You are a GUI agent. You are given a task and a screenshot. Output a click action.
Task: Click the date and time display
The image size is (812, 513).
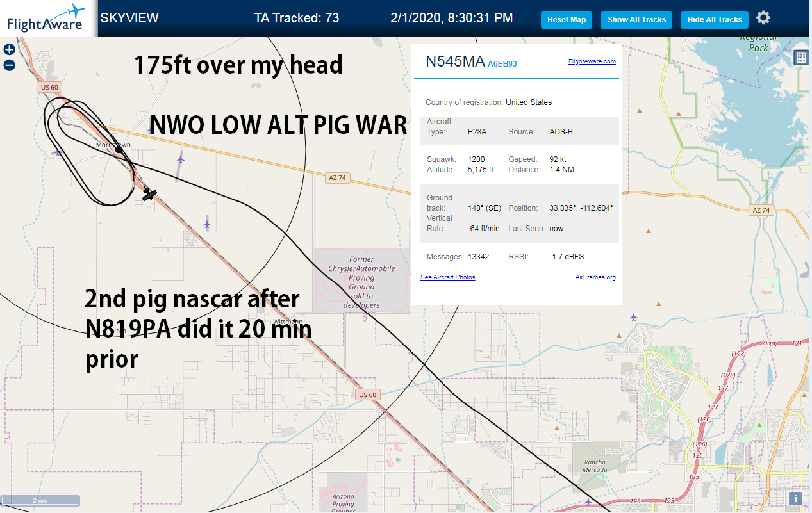click(452, 18)
